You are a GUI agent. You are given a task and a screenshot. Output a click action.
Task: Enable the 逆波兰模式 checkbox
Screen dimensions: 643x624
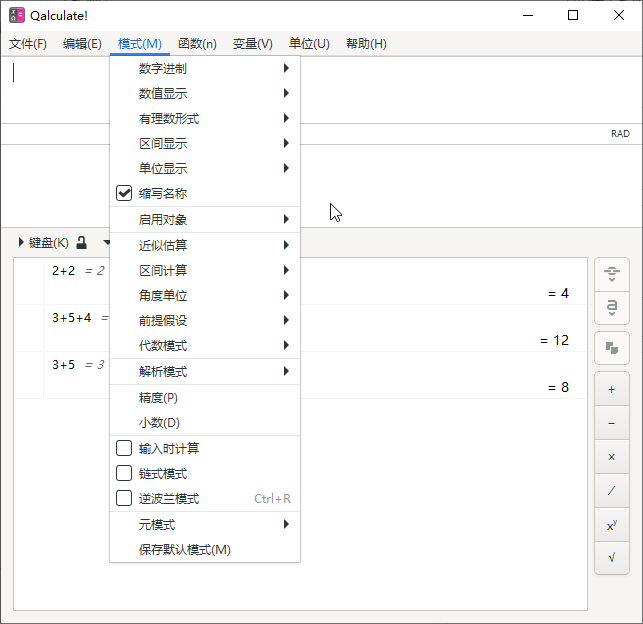pyautogui.click(x=124, y=498)
